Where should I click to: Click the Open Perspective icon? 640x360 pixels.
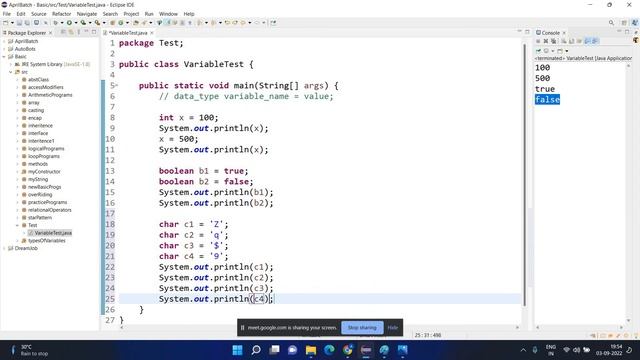tap(624, 23)
